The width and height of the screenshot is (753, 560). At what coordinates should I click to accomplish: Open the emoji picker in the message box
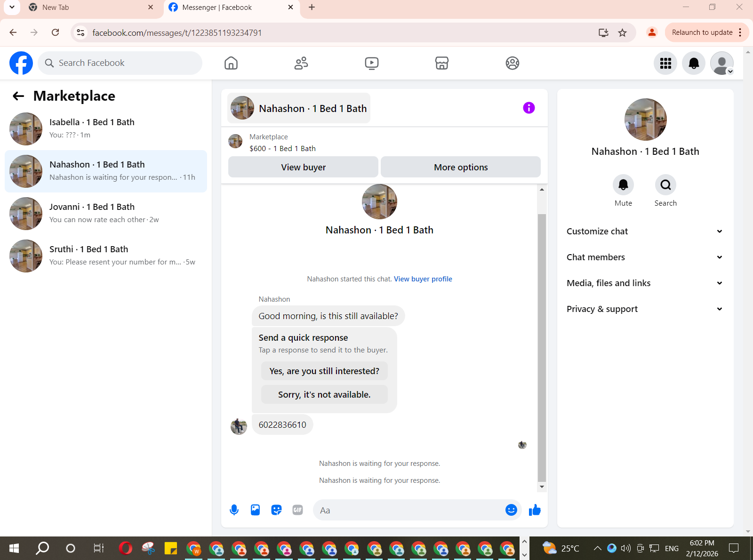point(511,510)
